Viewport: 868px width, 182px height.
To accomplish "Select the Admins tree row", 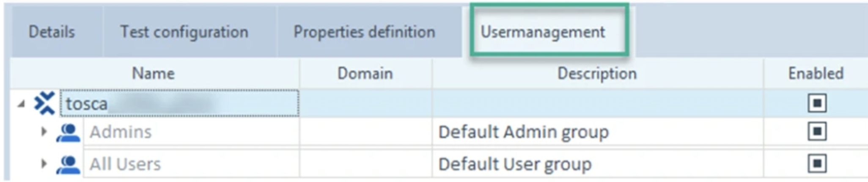I will tap(191, 132).
